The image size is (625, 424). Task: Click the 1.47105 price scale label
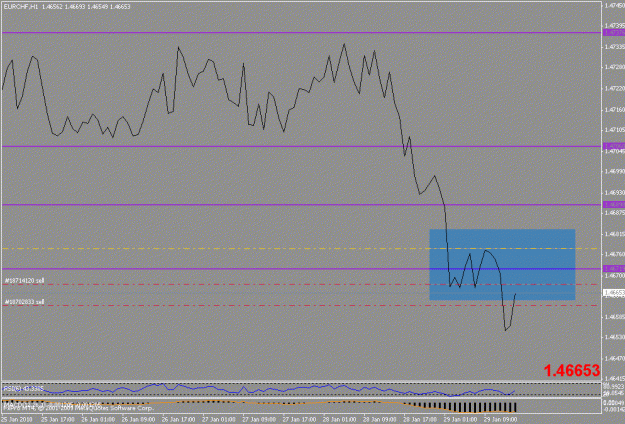tap(615, 130)
